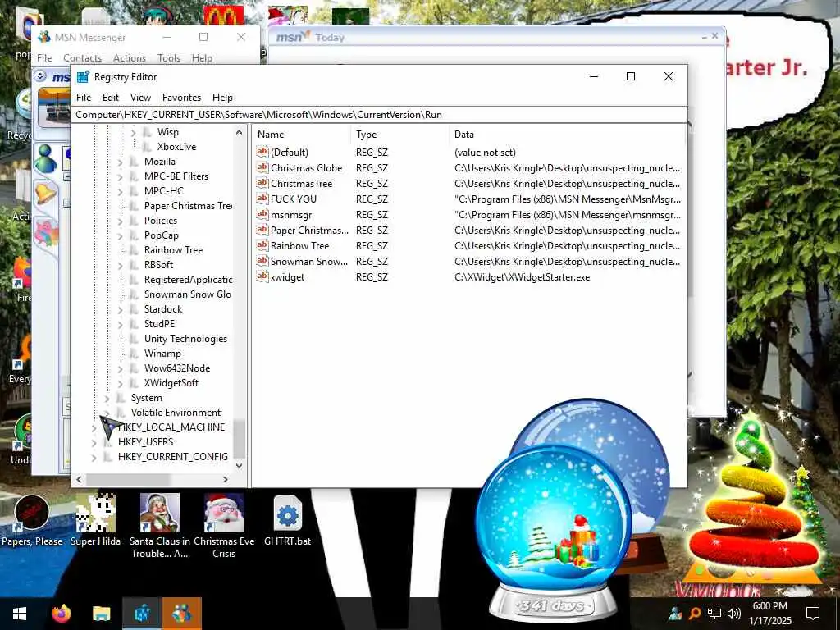Open the Registry Editor Edit menu
Image resolution: width=840 pixels, height=630 pixels.
[x=111, y=98]
